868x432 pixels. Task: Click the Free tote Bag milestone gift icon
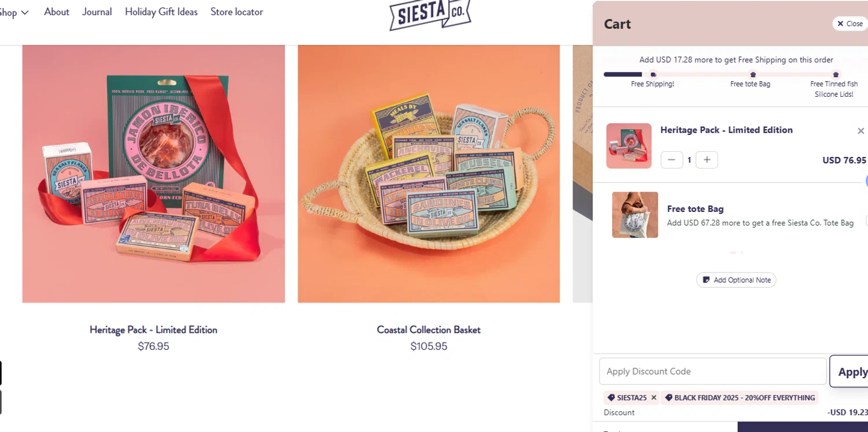click(x=753, y=75)
